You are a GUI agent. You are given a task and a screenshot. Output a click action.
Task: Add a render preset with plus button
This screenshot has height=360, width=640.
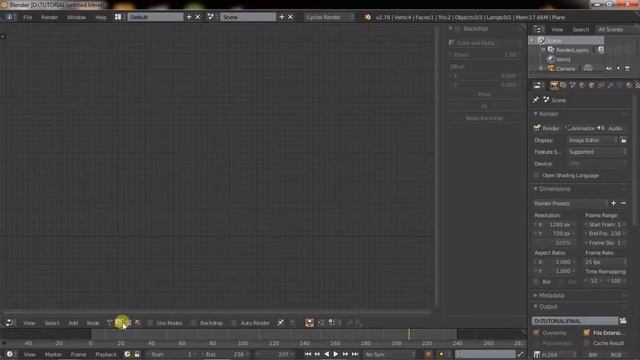613,203
